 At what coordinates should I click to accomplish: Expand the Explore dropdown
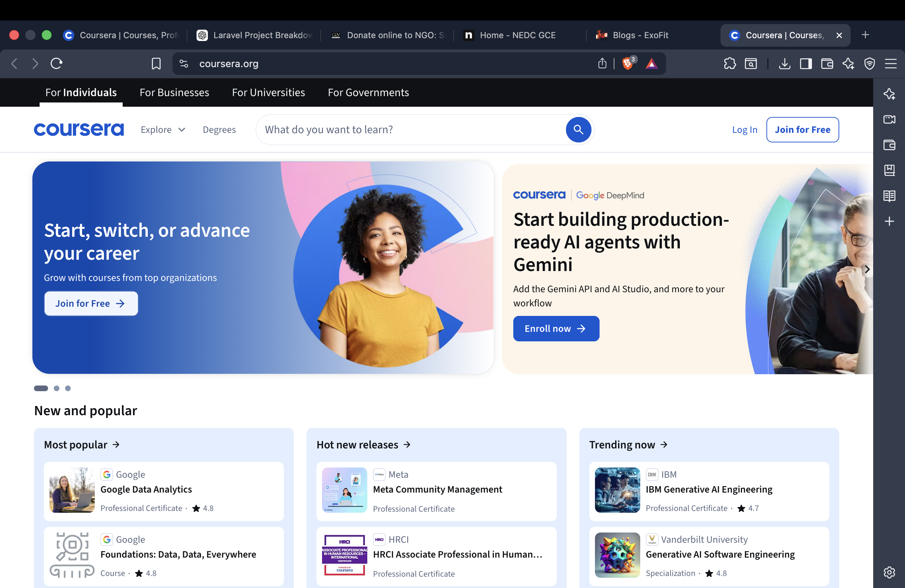click(x=163, y=130)
